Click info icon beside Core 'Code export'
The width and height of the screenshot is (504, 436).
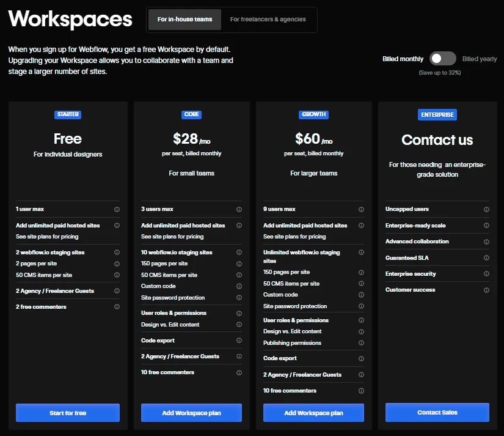point(239,341)
